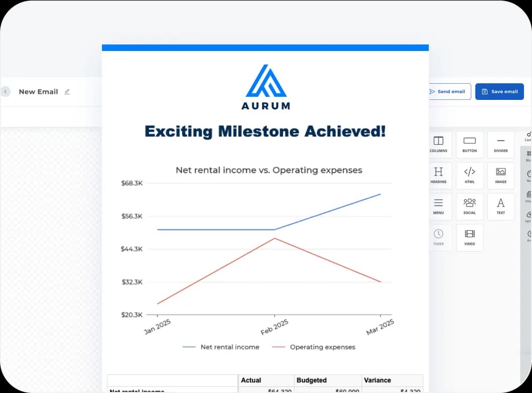Click the Send email button
Image resolution: width=532 pixels, height=393 pixels.
click(449, 92)
